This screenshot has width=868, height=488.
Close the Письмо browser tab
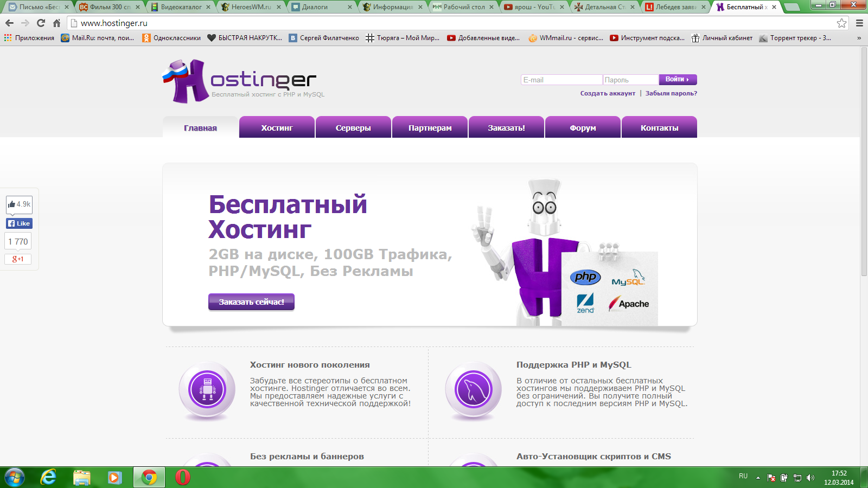pos(67,7)
